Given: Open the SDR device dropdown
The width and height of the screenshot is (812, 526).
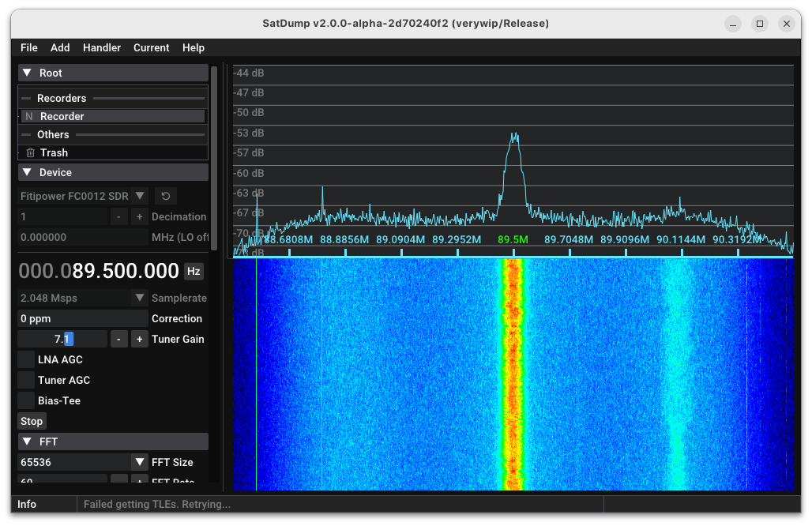Looking at the screenshot, I should tap(139, 196).
